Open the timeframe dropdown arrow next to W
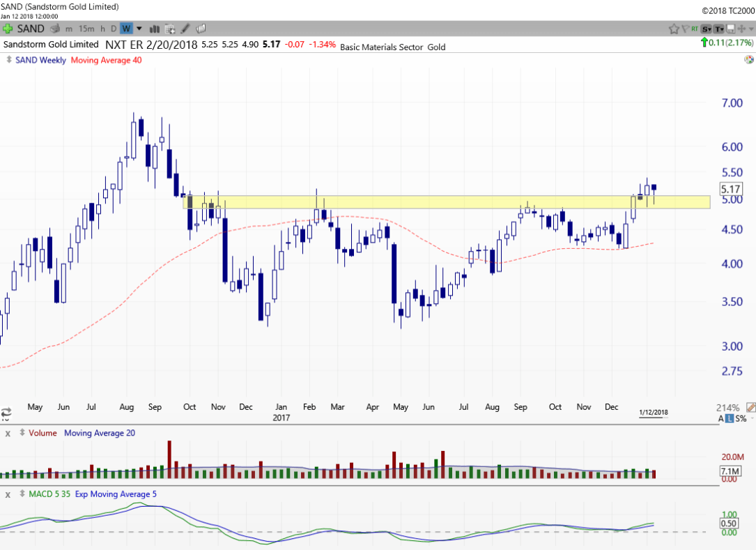Image resolution: width=756 pixels, height=550 pixels. point(139,29)
